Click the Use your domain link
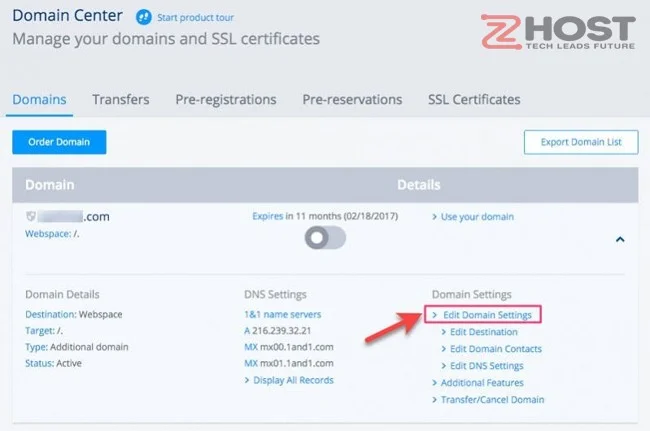 pos(477,217)
